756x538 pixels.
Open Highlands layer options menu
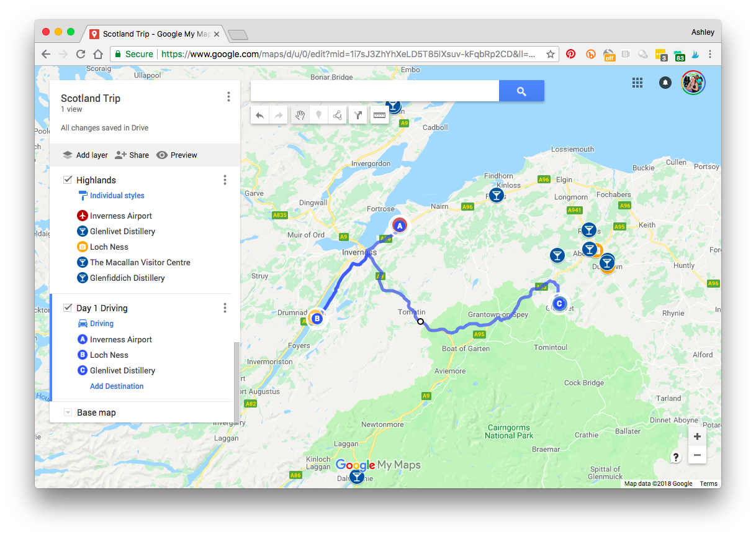tap(225, 180)
